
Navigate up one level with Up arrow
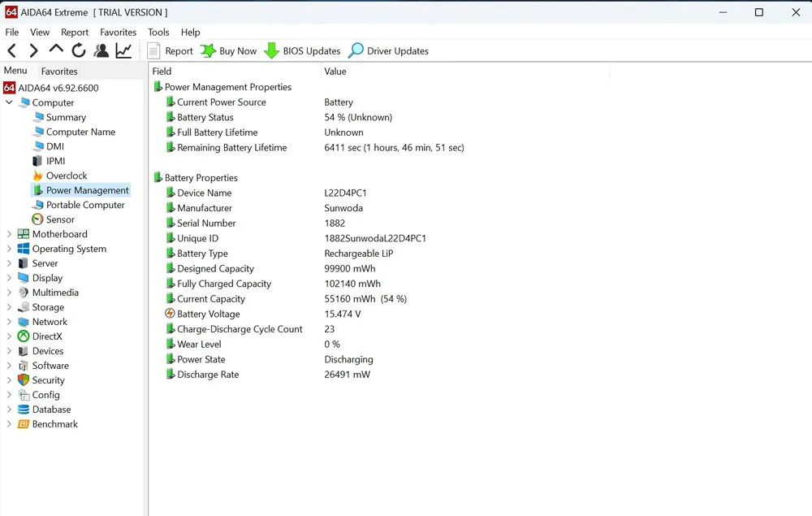[x=56, y=50]
